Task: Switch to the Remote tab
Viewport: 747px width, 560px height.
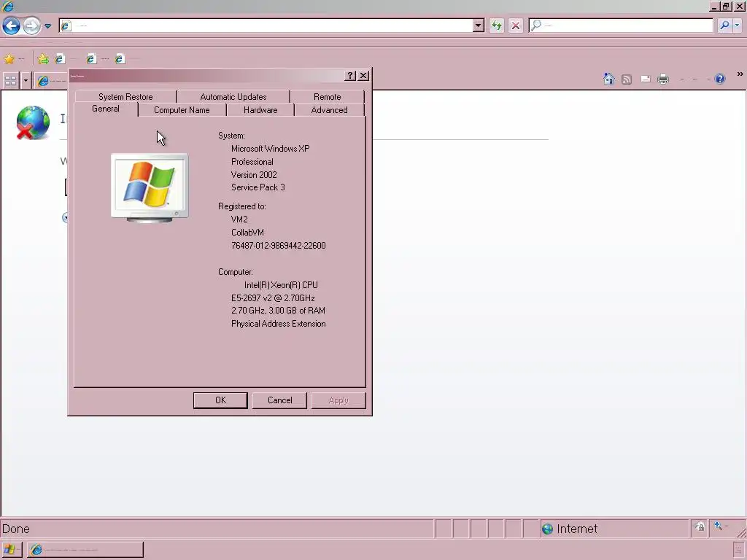Action: (x=328, y=97)
